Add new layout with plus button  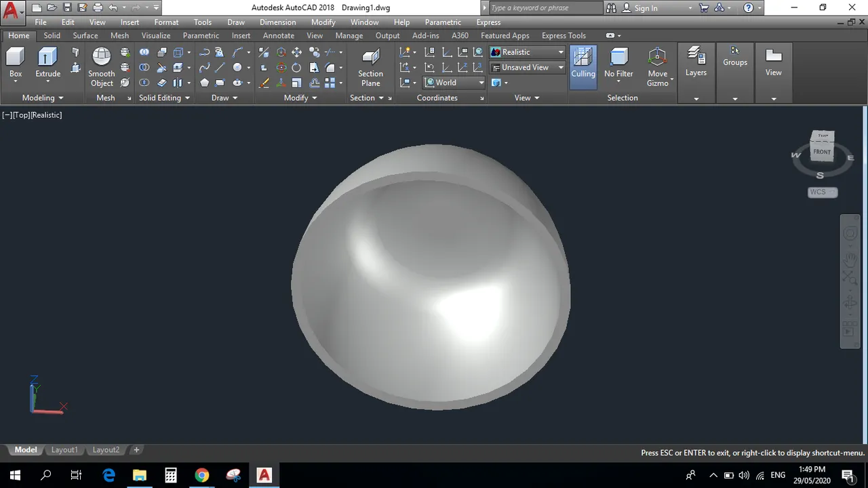tap(136, 450)
